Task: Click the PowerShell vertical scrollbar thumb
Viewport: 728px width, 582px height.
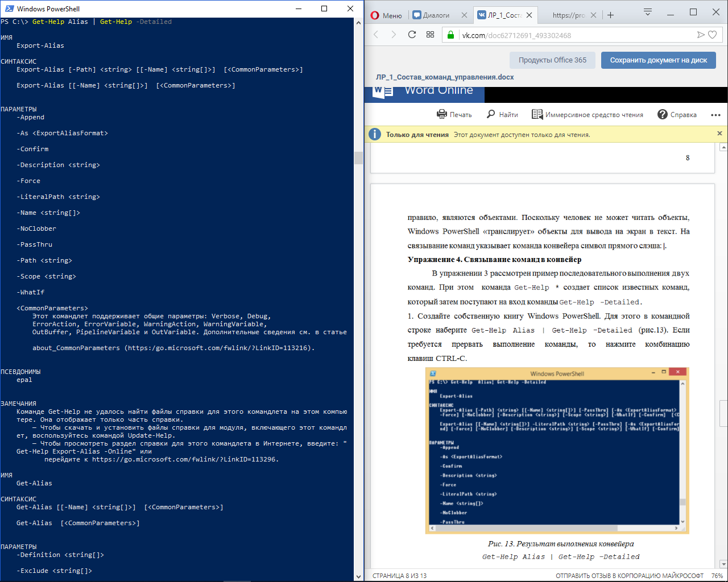Action: tap(358, 157)
